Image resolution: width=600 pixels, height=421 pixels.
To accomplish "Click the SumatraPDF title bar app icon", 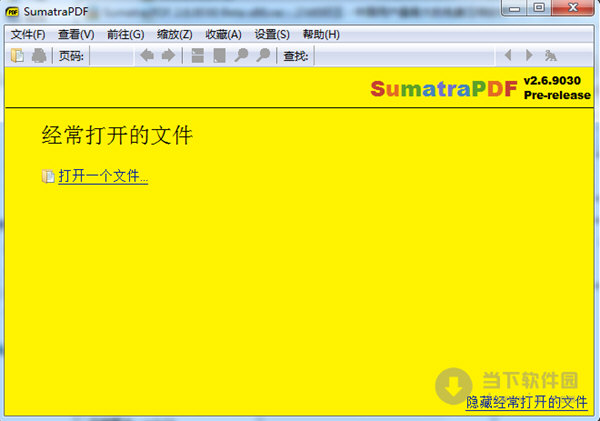I will (x=12, y=12).
